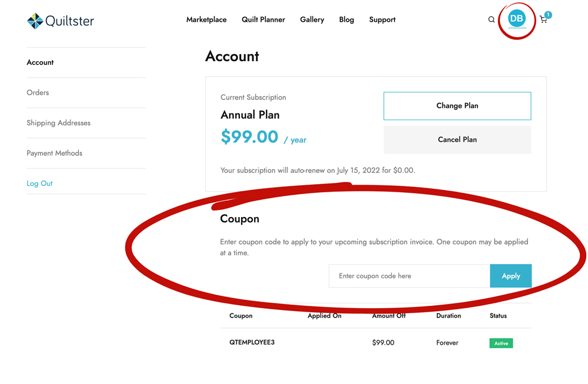Click the Log Out link
This screenshot has height=384, width=588.
point(39,183)
